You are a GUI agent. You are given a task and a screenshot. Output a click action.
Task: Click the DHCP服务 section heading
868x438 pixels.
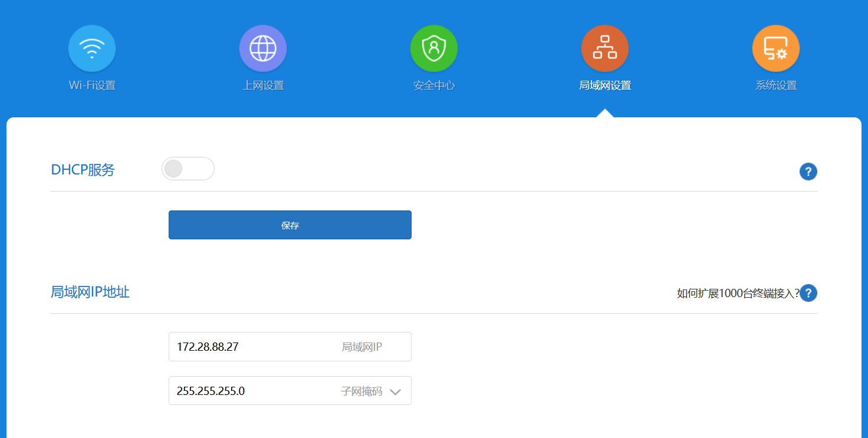point(83,170)
